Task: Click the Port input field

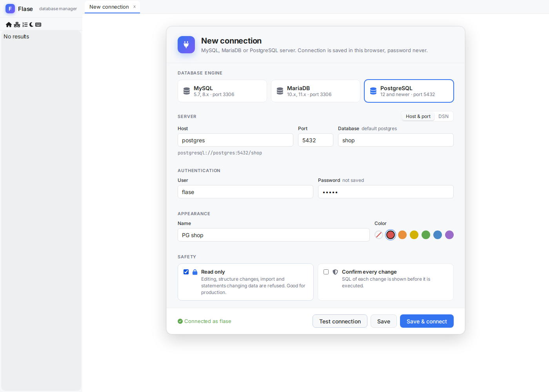Action: coord(316,140)
